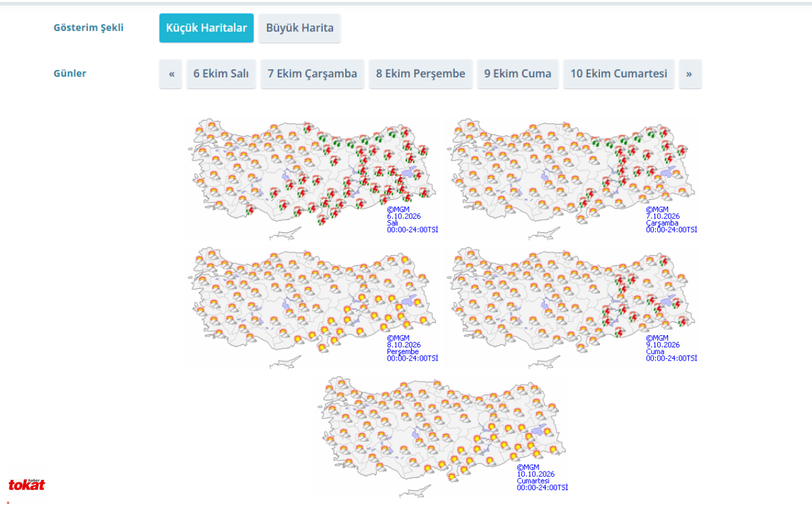Click the Gösterim Şekli label
The height and width of the screenshot is (511, 812).
click(x=88, y=28)
